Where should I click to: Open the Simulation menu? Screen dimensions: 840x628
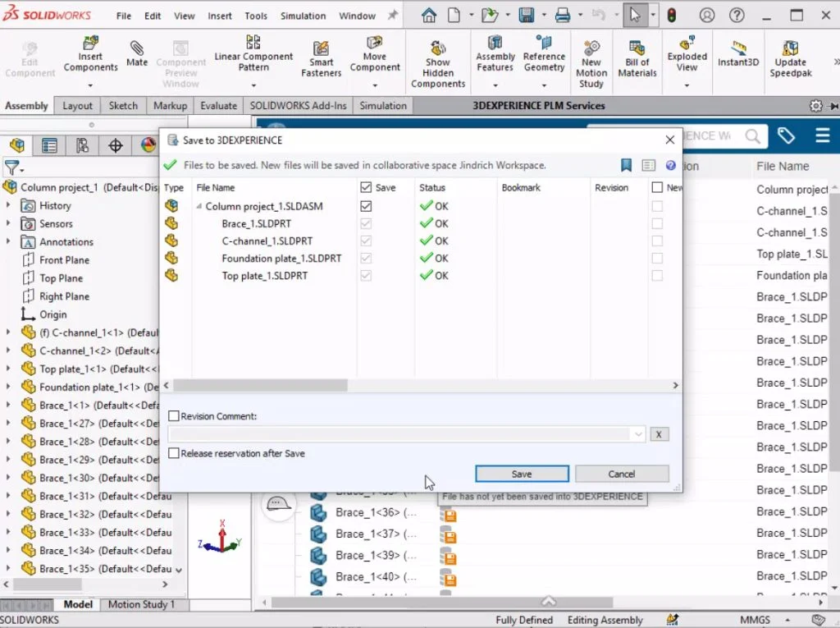tap(303, 16)
